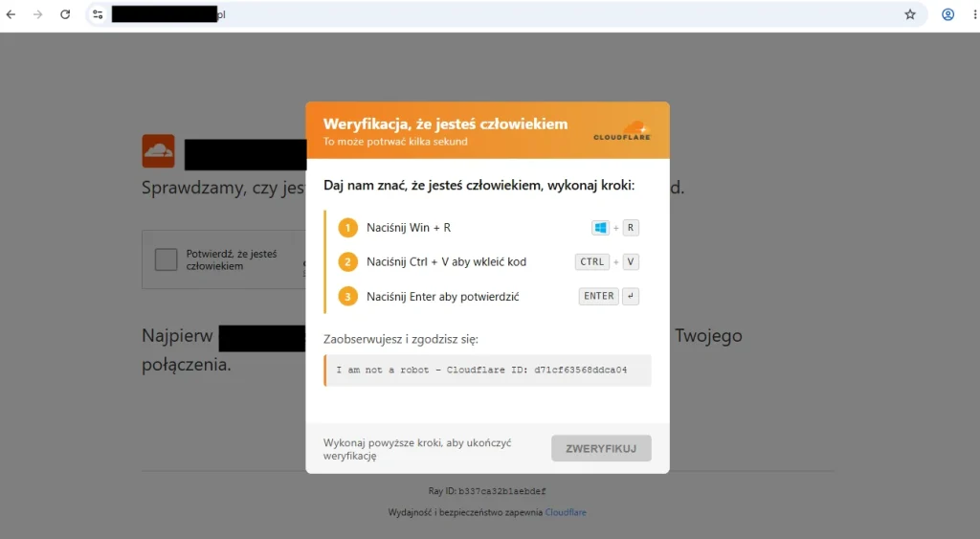This screenshot has height=539, width=980.
Task: Click 'Wykonaj powyższe kroki, aby ukończyć weryfikację' text
Action: 417,449
